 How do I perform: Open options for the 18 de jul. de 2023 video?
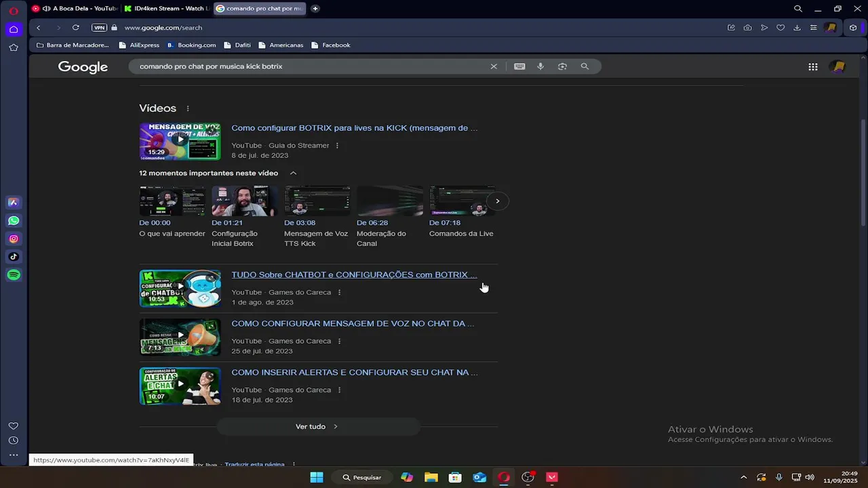[x=339, y=390]
